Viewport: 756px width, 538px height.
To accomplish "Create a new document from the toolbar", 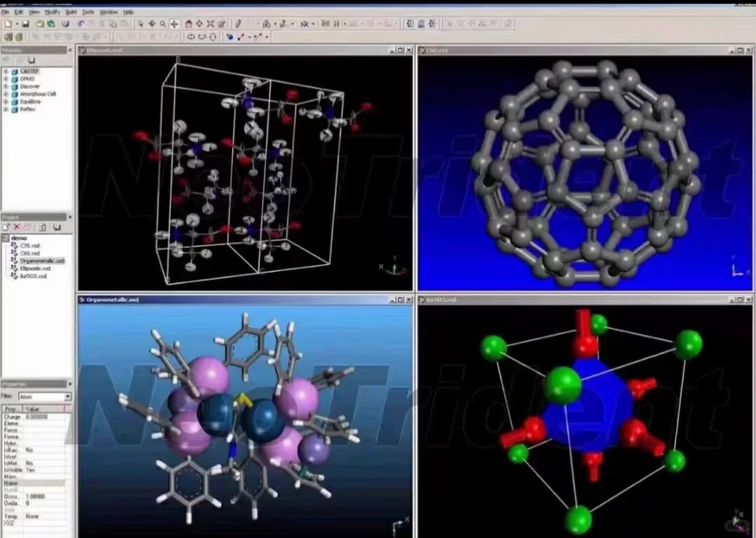I will [8, 24].
